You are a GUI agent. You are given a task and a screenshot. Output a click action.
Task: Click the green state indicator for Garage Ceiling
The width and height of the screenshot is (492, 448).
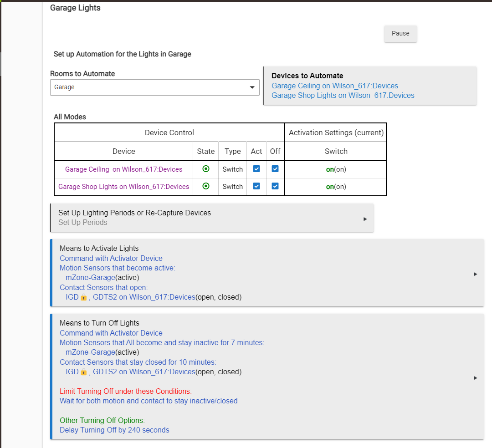pyautogui.click(x=205, y=168)
